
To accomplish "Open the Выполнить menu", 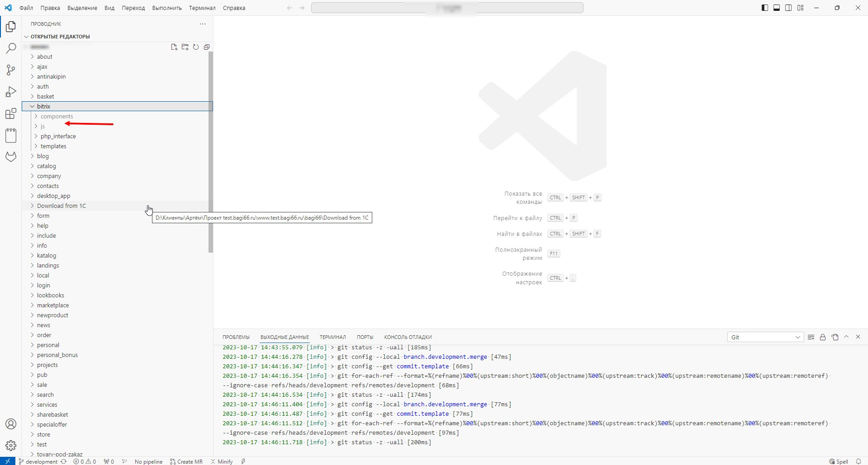I will (x=167, y=8).
